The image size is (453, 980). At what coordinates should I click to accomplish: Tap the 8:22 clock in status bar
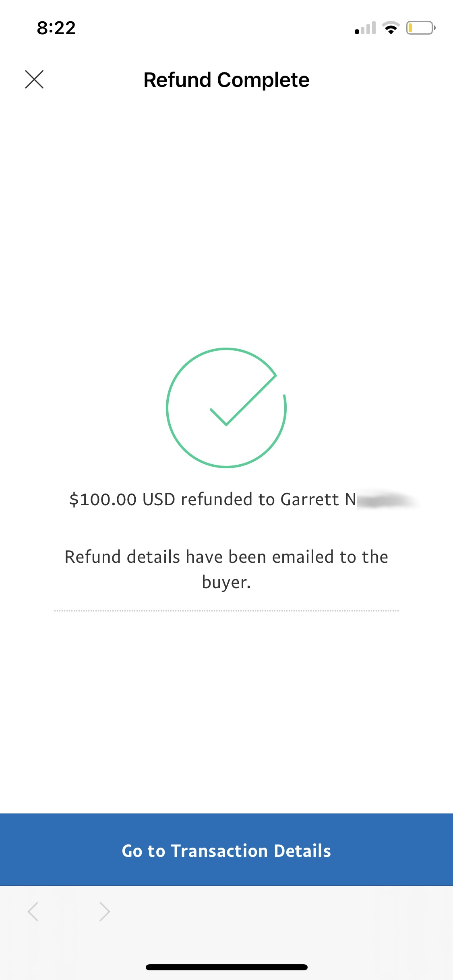coord(56,28)
